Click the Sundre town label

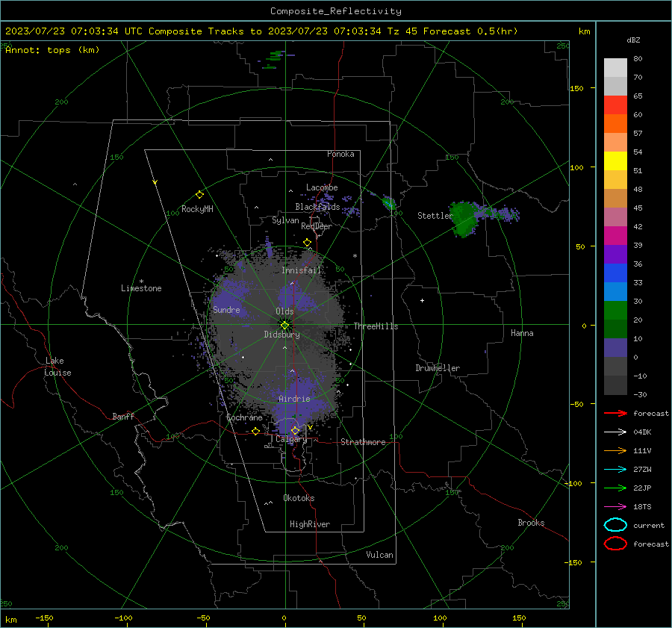(x=226, y=309)
